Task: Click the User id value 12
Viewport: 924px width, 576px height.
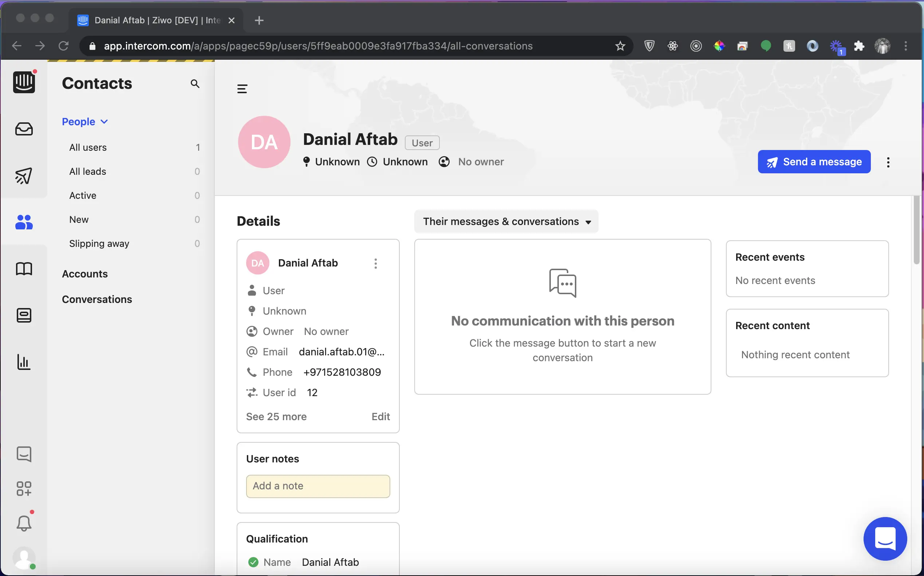Action: (x=312, y=392)
